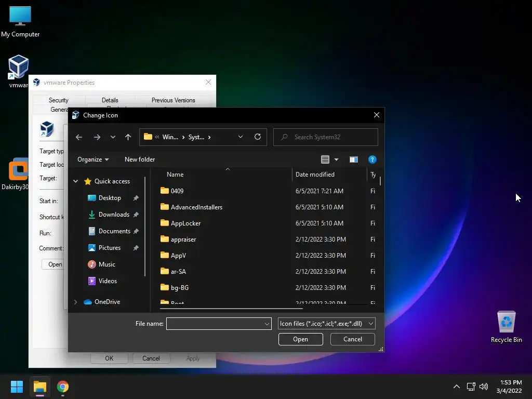
Task: Open the Icon files type filter
Action: [326, 324]
